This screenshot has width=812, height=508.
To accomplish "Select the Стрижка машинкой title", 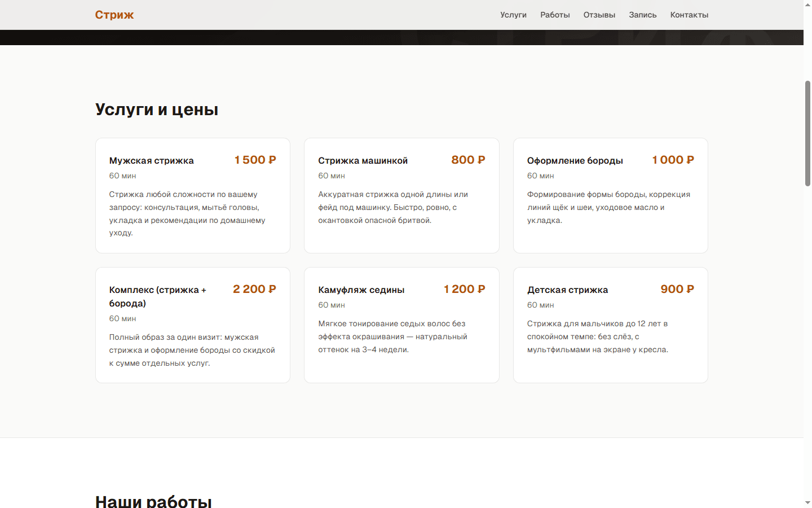I will [363, 160].
